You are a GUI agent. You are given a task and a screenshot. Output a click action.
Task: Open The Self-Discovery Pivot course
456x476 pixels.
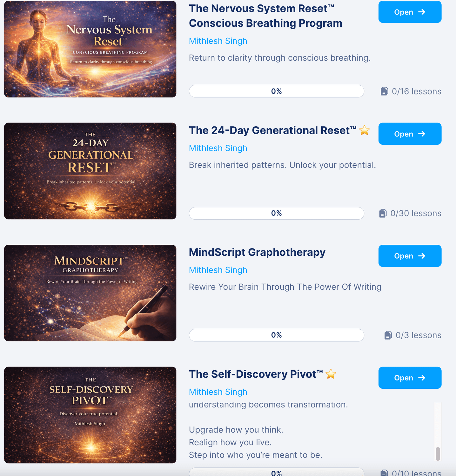[x=410, y=378]
